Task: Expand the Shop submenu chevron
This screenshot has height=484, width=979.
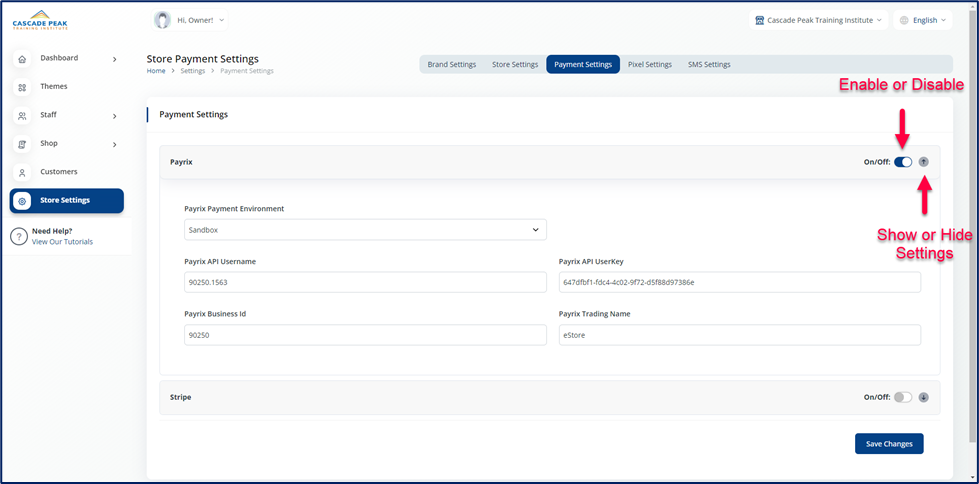Action: (114, 145)
